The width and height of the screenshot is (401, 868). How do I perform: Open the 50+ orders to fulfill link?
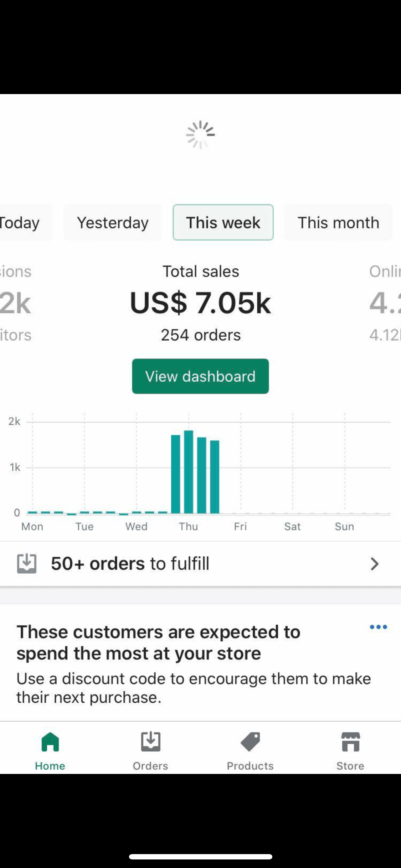pos(130,564)
